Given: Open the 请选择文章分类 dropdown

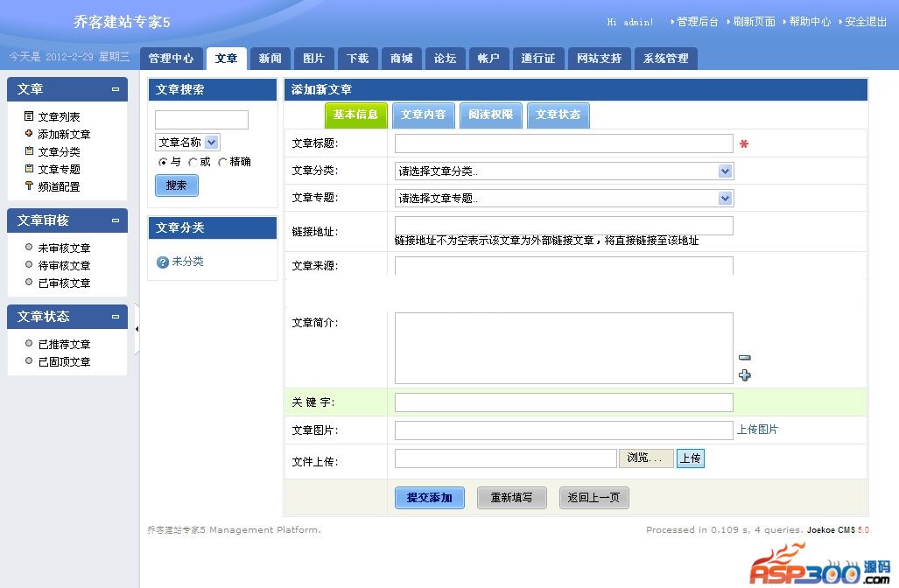Looking at the screenshot, I should [724, 171].
